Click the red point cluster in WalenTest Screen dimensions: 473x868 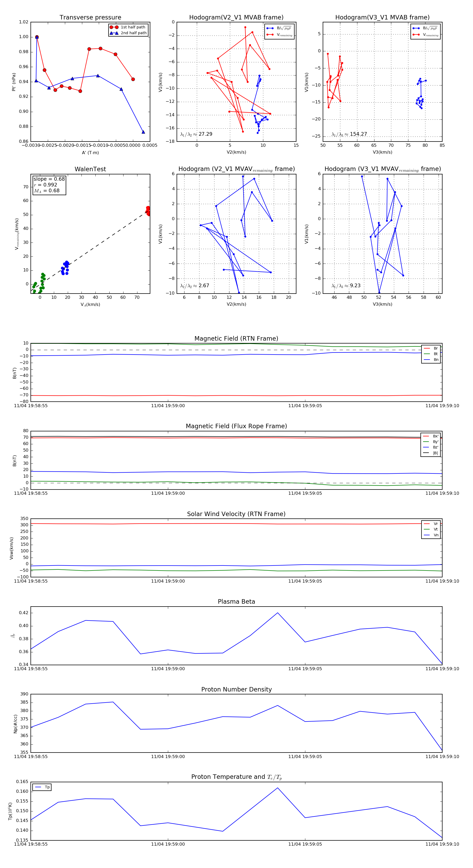[x=148, y=211]
